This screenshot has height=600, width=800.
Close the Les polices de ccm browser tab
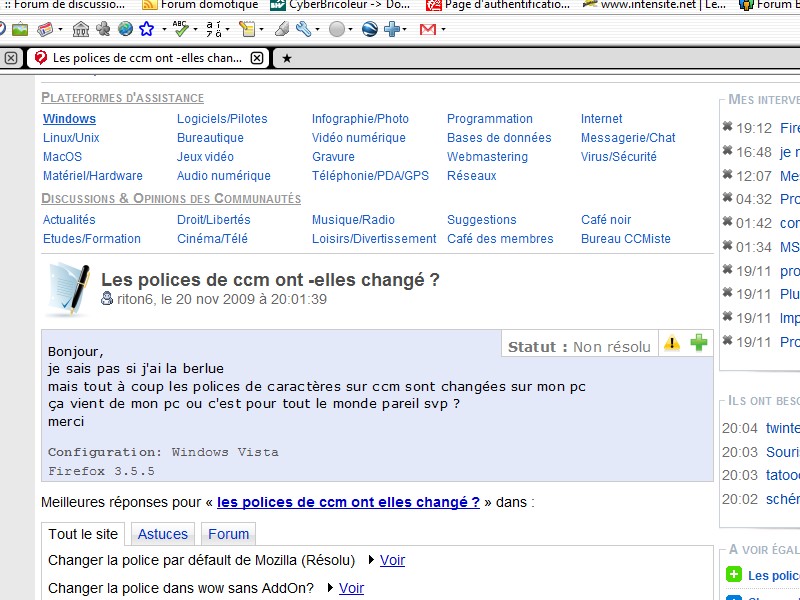(x=257, y=58)
